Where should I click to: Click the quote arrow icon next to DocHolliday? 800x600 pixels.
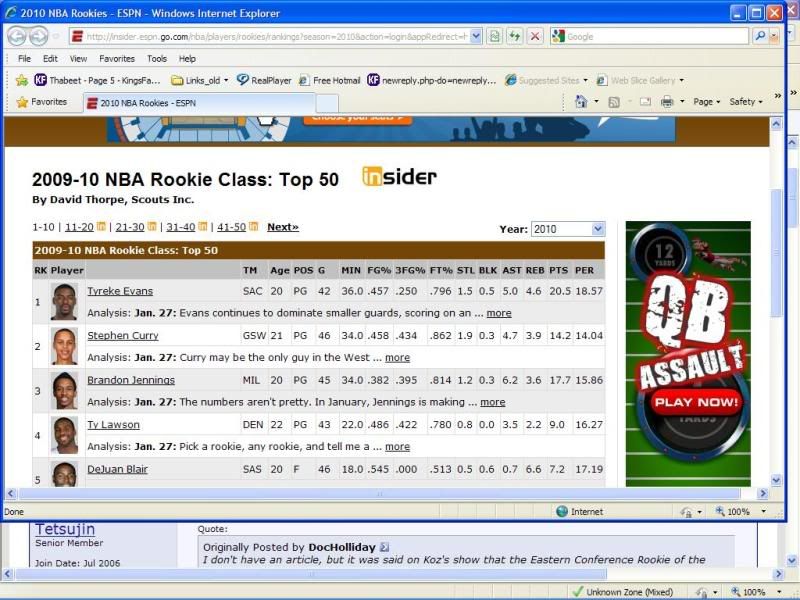(385, 547)
